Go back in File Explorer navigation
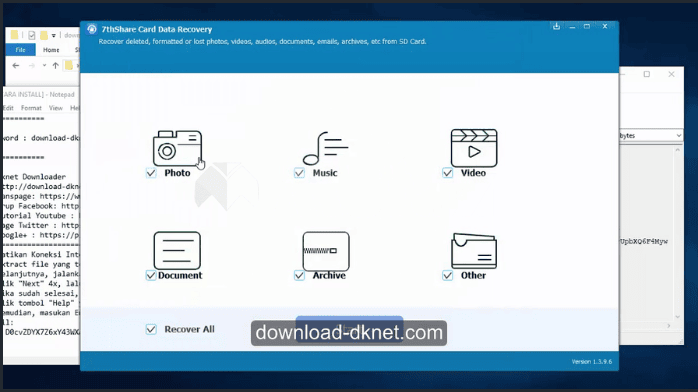This screenshot has height=392, width=698. [16, 66]
